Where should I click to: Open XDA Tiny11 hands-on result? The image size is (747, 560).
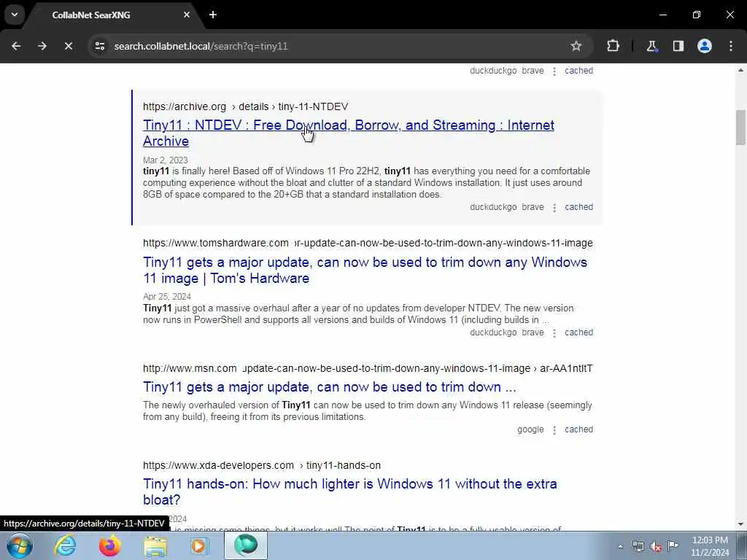(x=349, y=491)
